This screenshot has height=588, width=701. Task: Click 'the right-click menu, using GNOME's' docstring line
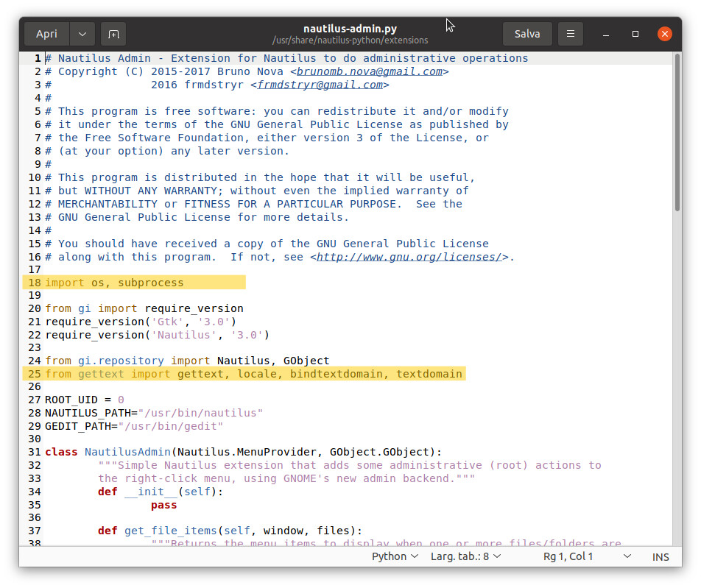pyautogui.click(x=286, y=478)
